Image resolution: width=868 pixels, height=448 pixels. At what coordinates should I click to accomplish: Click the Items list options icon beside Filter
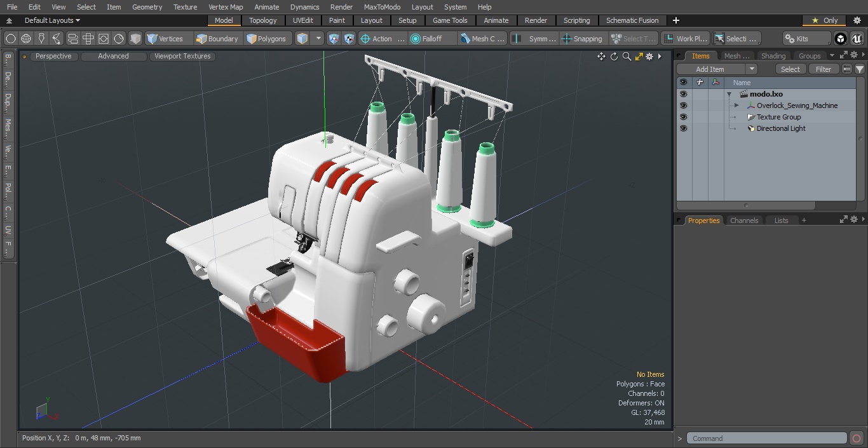847,69
